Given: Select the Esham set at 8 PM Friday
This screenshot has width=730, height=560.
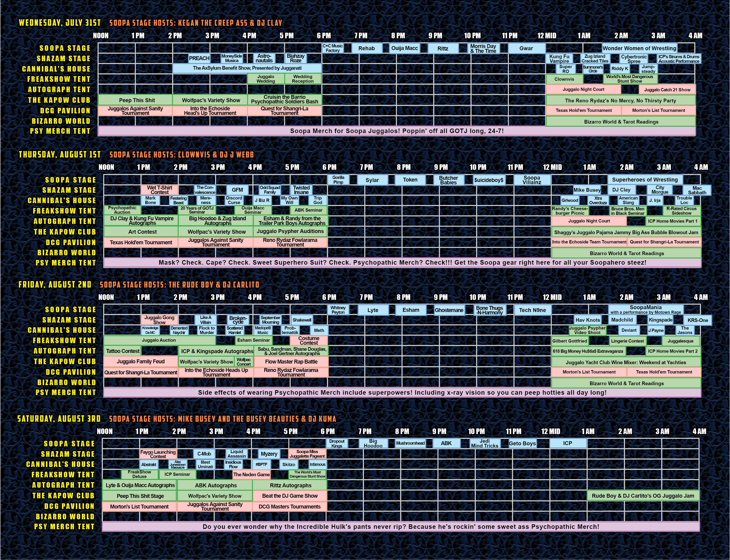Looking at the screenshot, I should pos(411,310).
